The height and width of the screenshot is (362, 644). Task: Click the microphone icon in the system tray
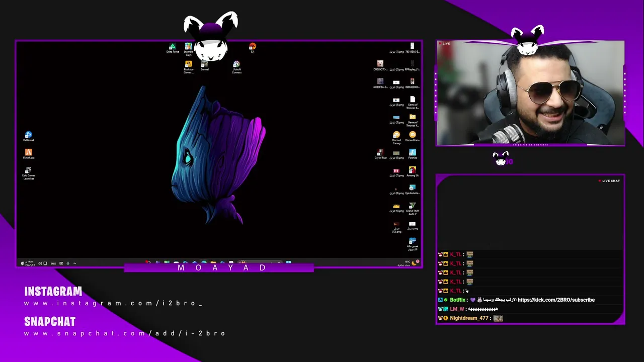(68, 263)
